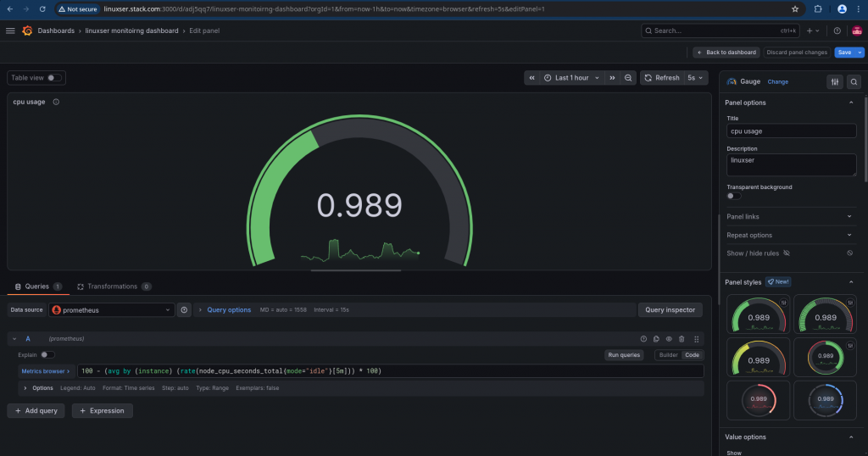Toggle Transparent background switch
The height and width of the screenshot is (456, 868).
coord(733,196)
